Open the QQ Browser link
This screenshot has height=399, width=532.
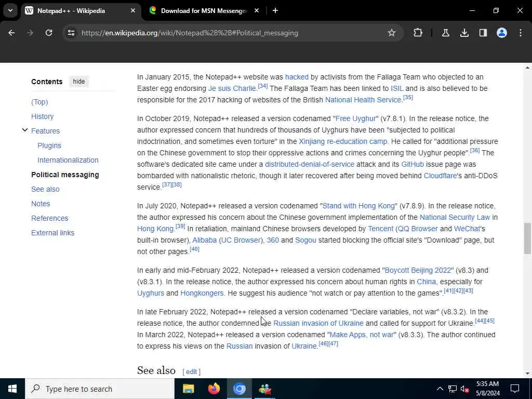(418, 229)
